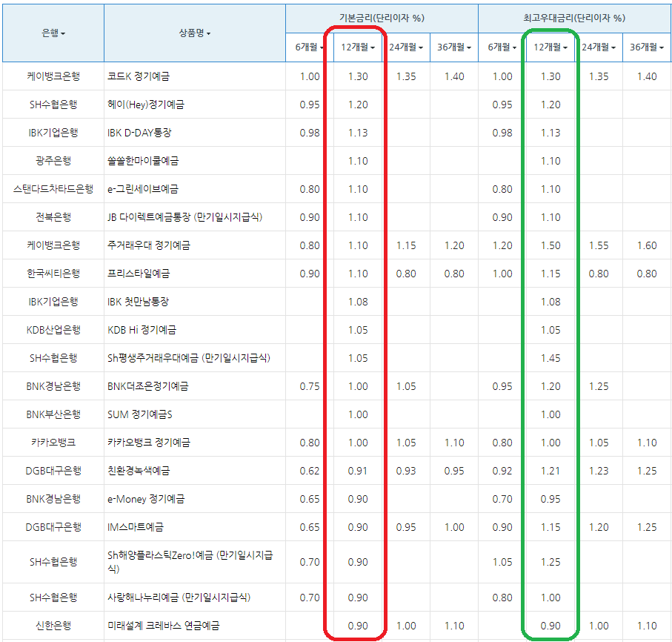The height and width of the screenshot is (642, 672).
Task: Click 0.91 base rate in 친환경녹색예금 row
Action: coord(358,471)
